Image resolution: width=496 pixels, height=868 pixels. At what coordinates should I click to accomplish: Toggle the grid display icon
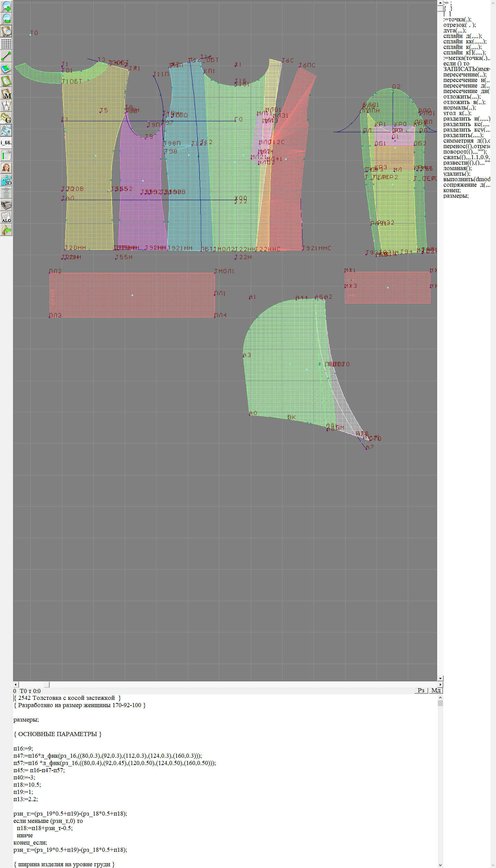tap(6, 44)
